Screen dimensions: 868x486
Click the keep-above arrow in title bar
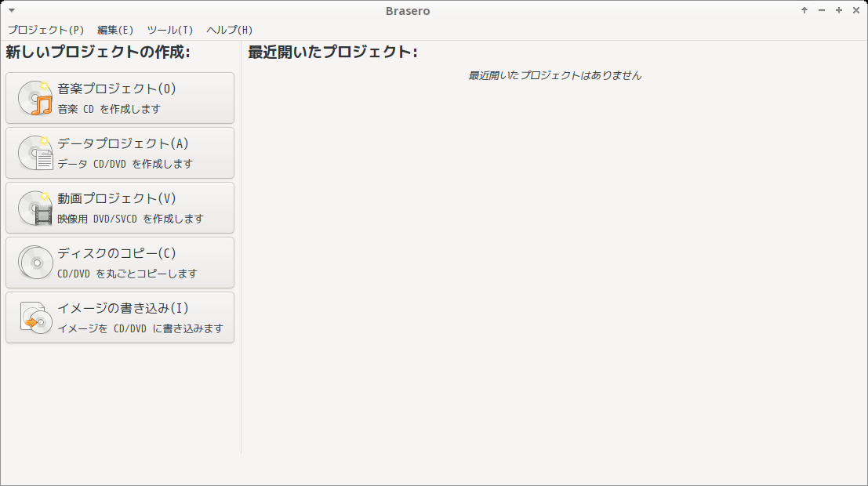804,10
